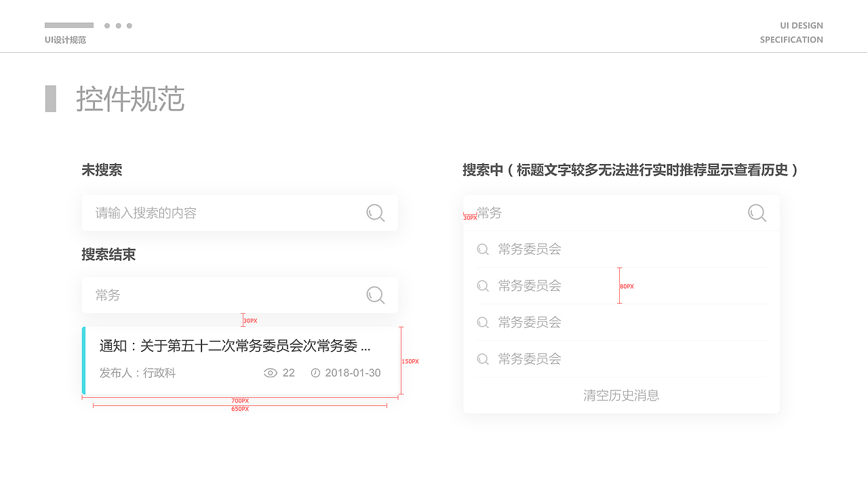
Task: Click the 发布人：行政科 text
Action: [x=138, y=373]
